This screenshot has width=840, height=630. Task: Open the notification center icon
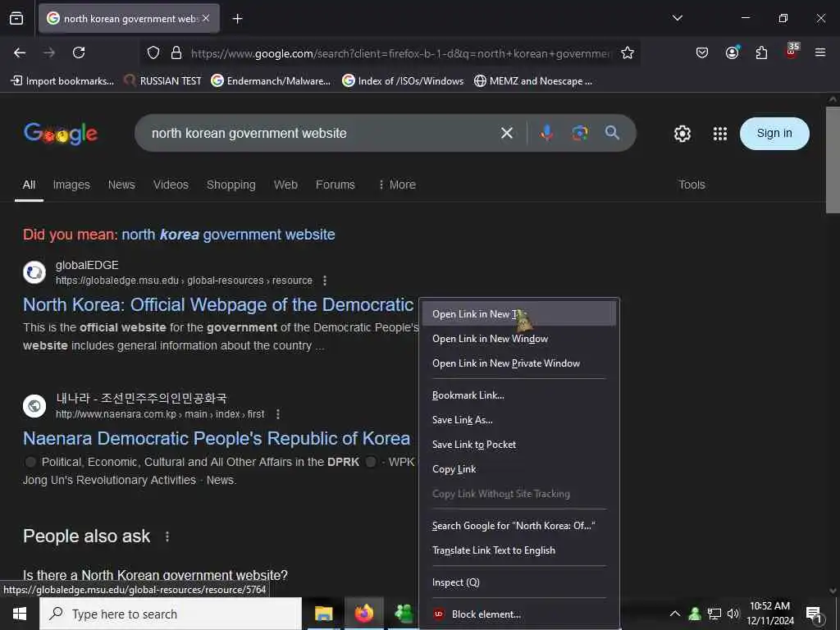point(815,614)
